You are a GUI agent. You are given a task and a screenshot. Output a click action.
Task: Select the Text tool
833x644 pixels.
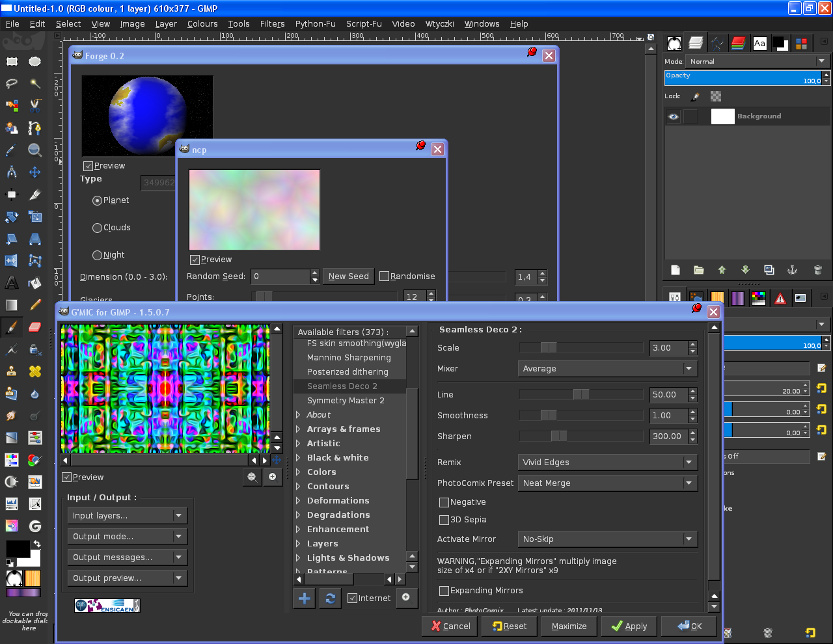click(12, 283)
